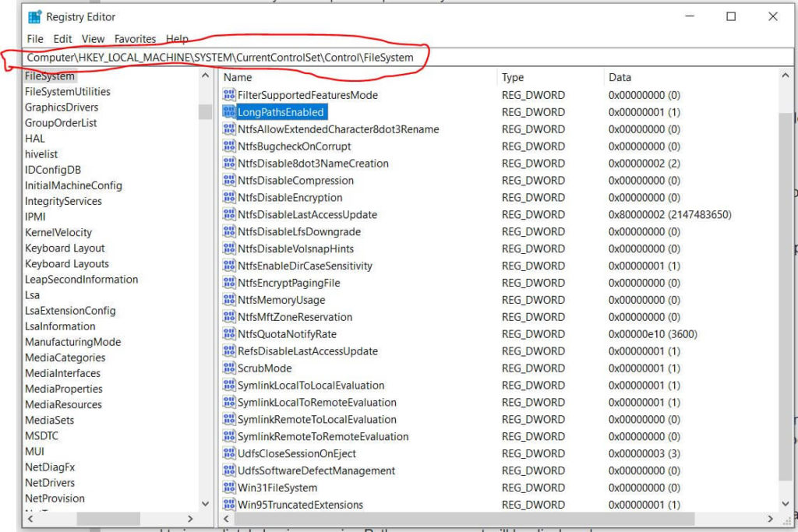This screenshot has height=532, width=798.
Task: Click the icon beside NtfsEncryptPagingFile
Action: coord(229,282)
